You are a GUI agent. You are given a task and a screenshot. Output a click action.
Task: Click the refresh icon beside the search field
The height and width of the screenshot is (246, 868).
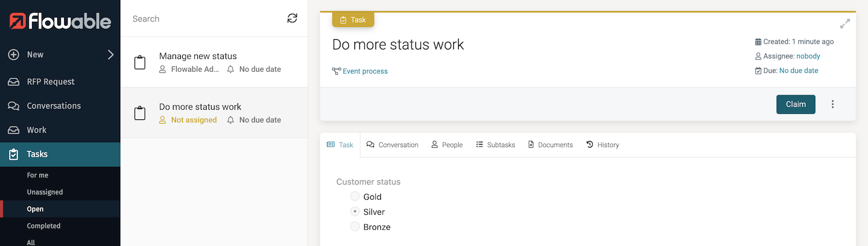pos(292,19)
